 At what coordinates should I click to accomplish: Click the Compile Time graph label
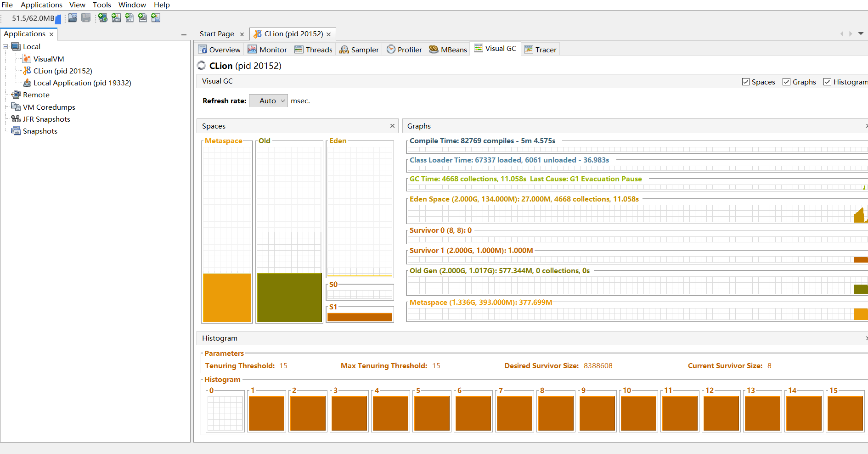[x=482, y=141]
